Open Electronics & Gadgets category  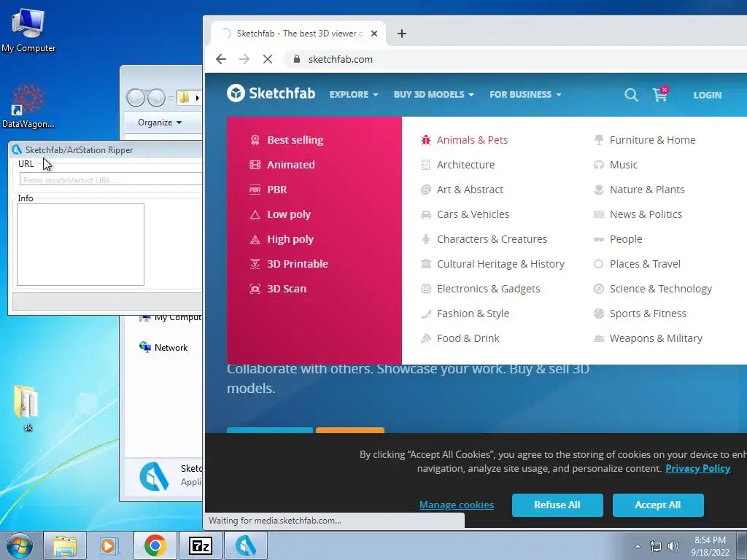[x=481, y=289]
